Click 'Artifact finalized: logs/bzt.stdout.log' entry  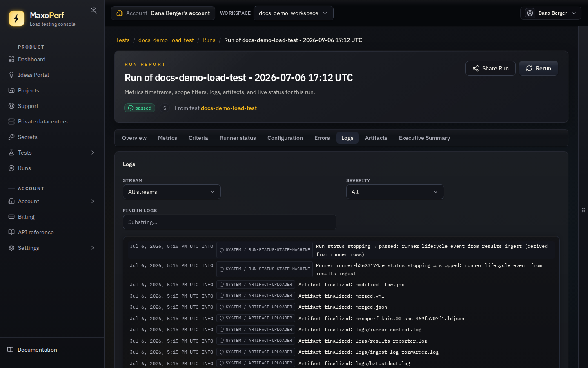(x=354, y=364)
